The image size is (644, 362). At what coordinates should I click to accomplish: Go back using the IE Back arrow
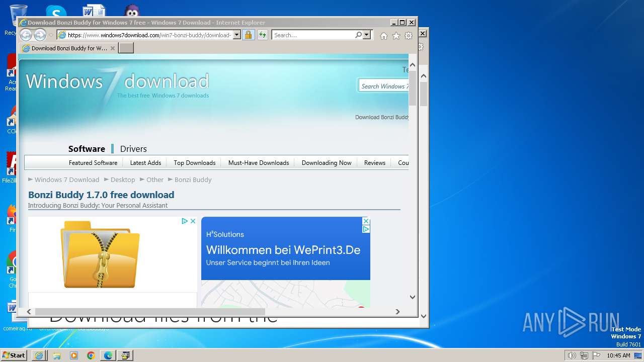click(26, 35)
